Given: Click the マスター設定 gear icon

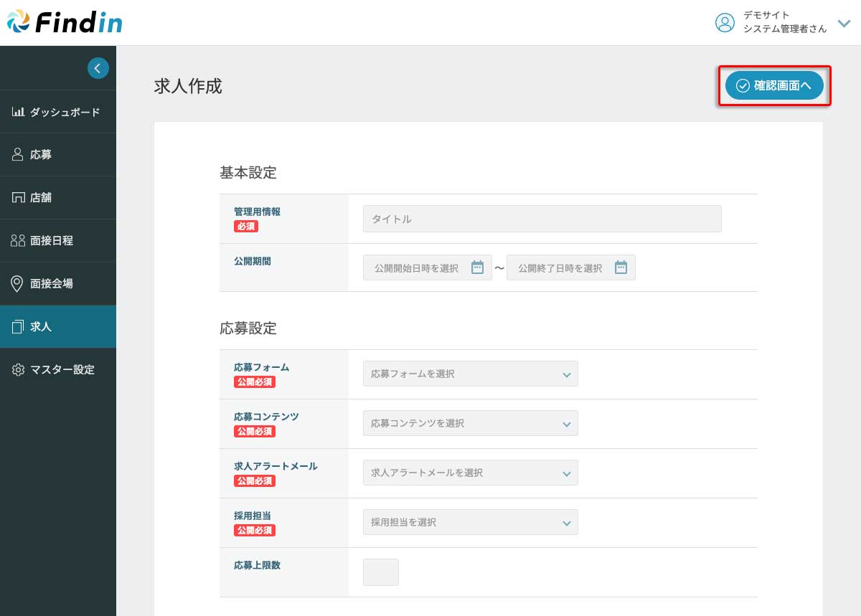Looking at the screenshot, I should click(18, 370).
